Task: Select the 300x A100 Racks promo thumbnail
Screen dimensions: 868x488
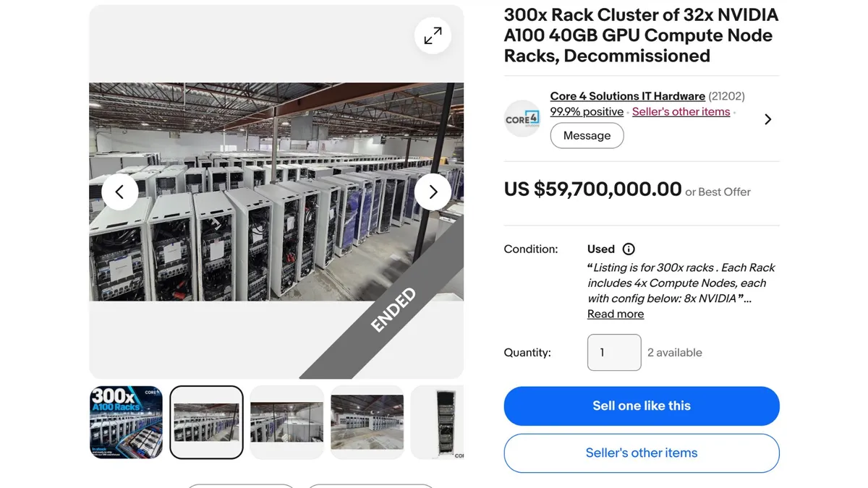Action: 126,422
